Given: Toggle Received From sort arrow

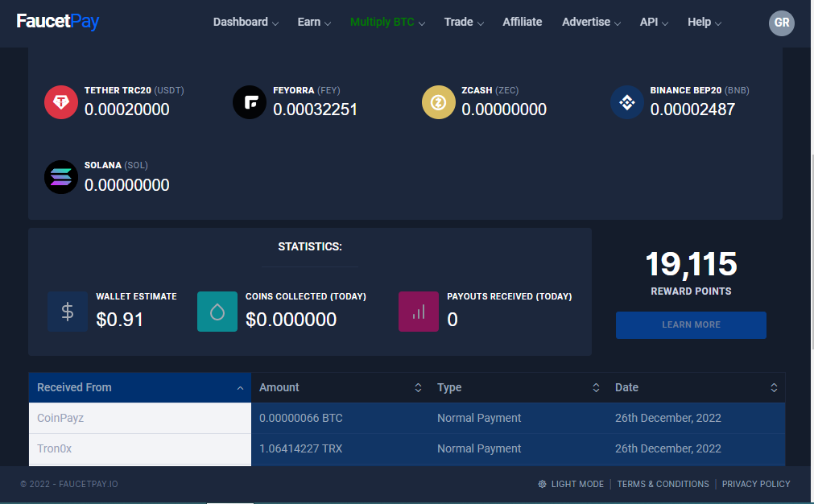Looking at the screenshot, I should 241,388.
